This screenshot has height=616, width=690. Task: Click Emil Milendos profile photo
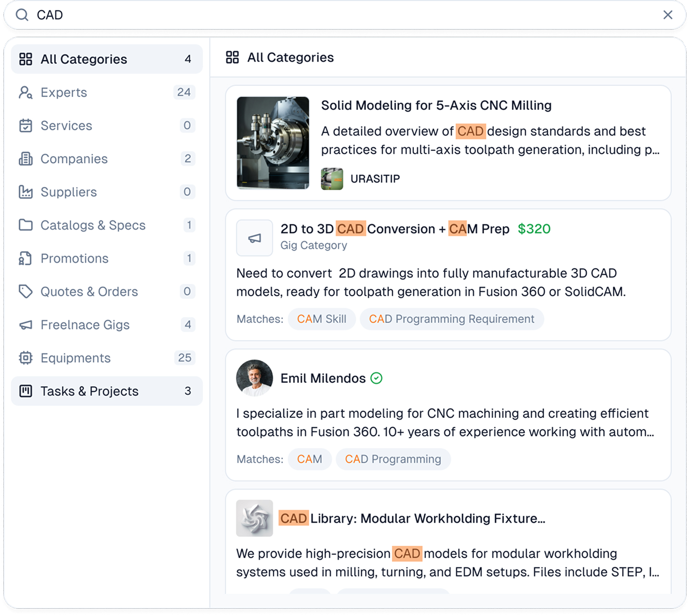click(x=255, y=378)
